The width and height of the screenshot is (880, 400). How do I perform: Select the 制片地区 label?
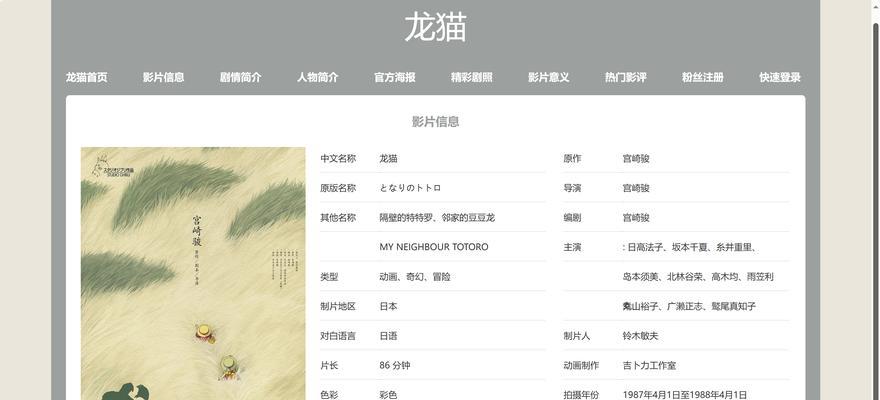tap(338, 306)
